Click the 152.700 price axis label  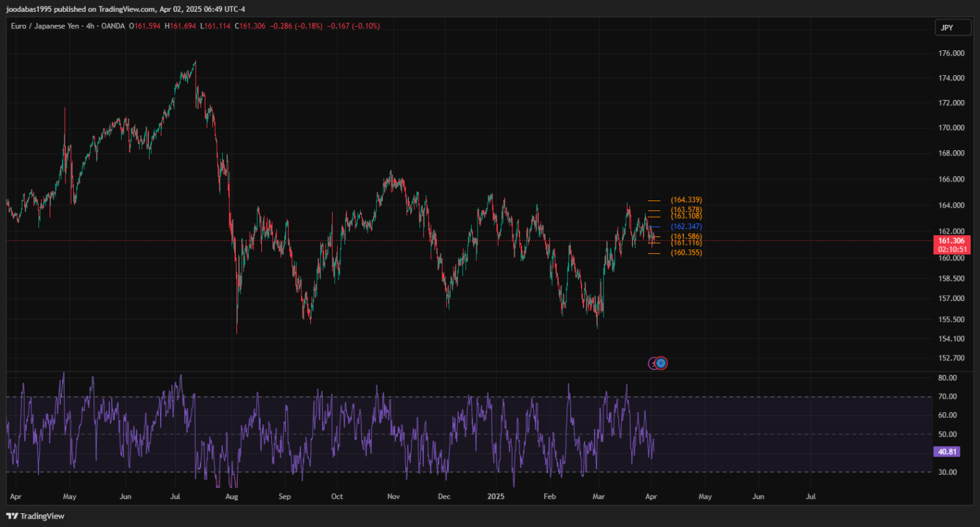pyautogui.click(x=951, y=359)
